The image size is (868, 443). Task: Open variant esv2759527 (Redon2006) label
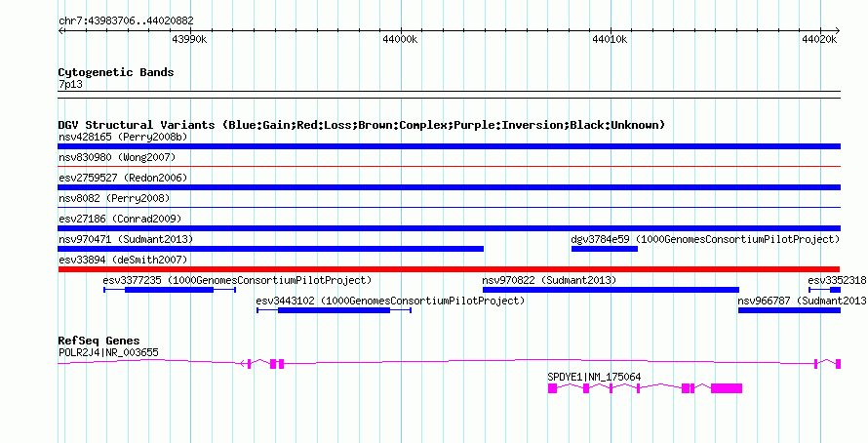click(x=123, y=178)
